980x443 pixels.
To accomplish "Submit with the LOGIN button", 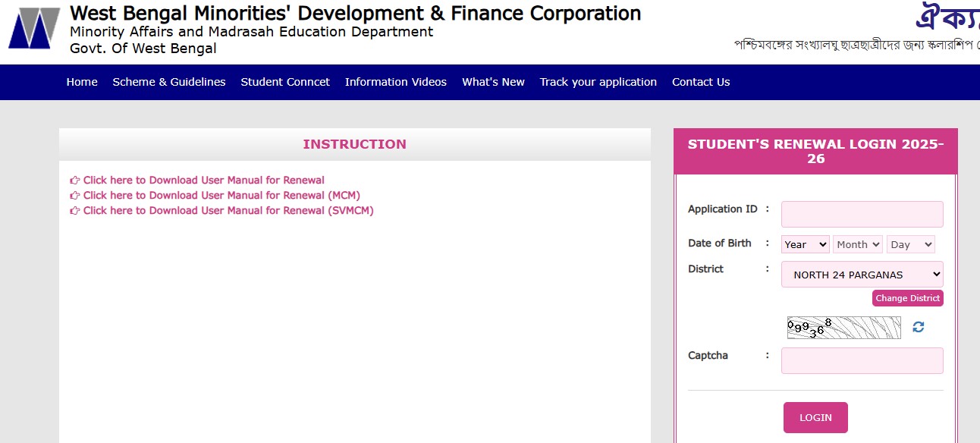I will [x=815, y=417].
